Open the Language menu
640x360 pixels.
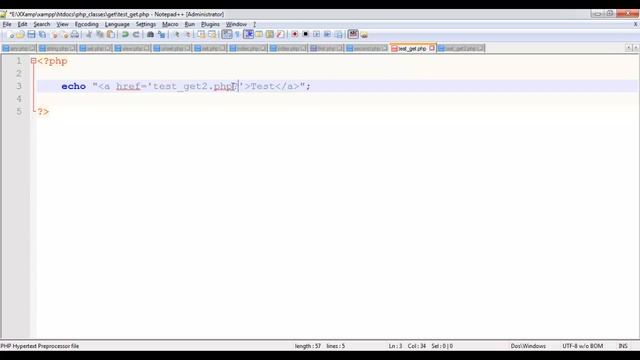click(x=117, y=24)
